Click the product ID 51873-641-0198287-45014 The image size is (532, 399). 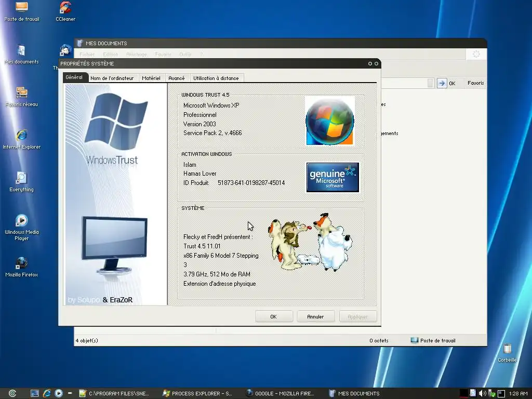click(x=251, y=183)
